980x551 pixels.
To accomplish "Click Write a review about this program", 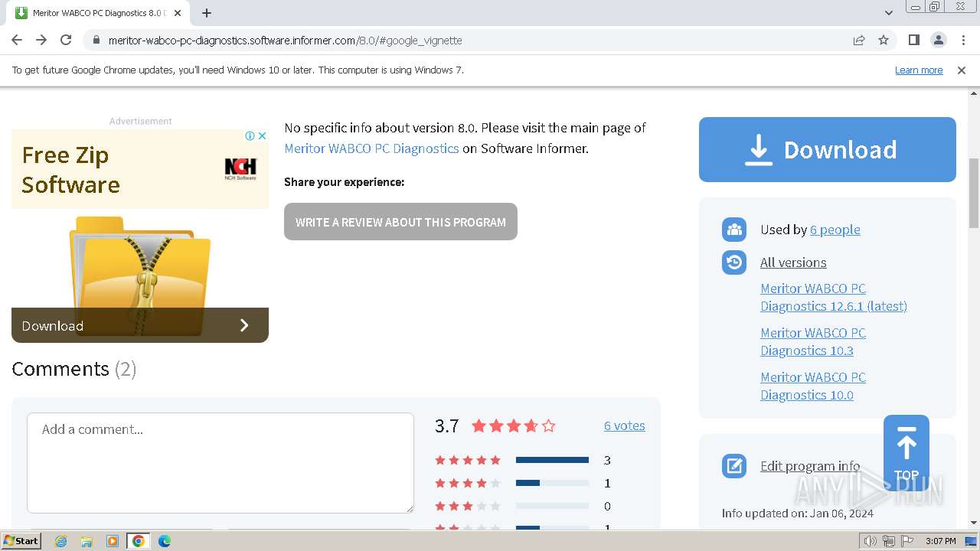I will 400,222.
